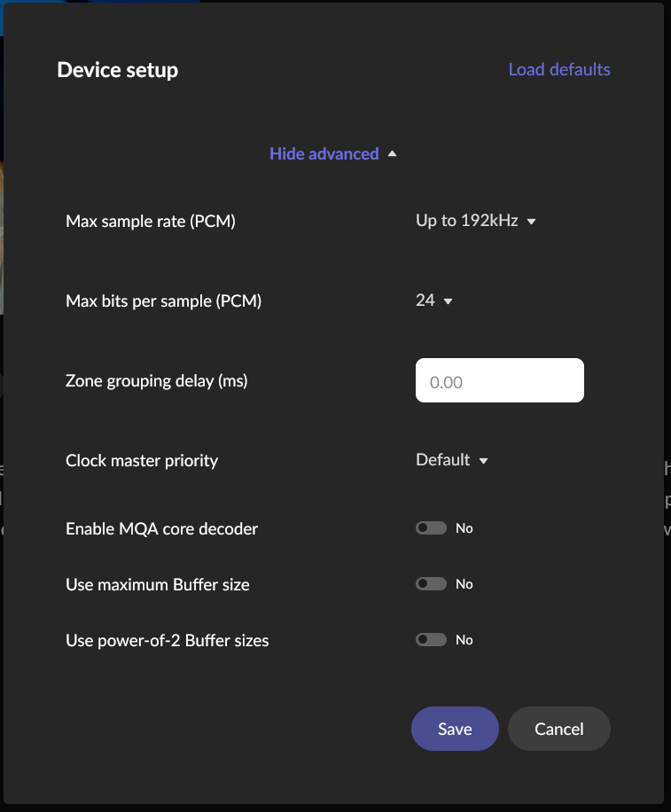Open the 24 bits per sample dropdown
Screen dimensions: 671x812
tap(425, 301)
